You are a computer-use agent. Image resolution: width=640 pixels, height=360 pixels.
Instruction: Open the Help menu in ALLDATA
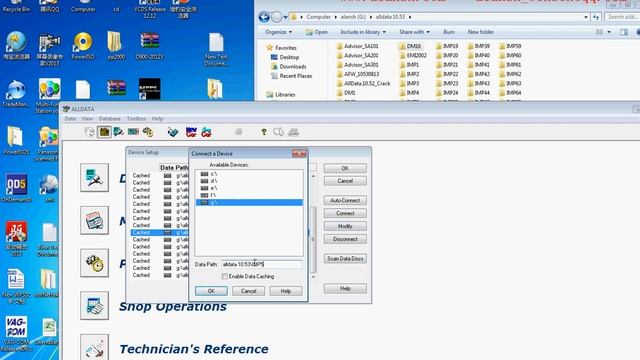coord(158,118)
